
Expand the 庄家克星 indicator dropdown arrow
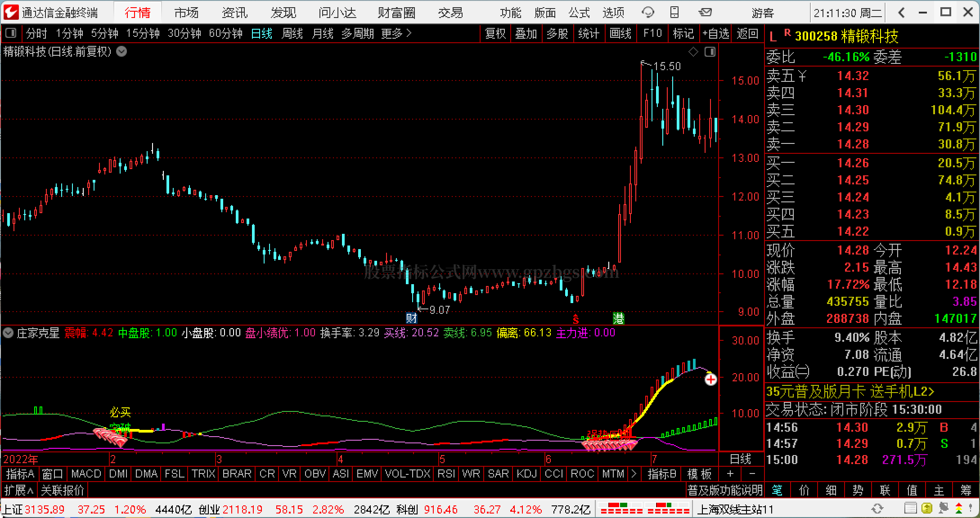click(x=8, y=333)
